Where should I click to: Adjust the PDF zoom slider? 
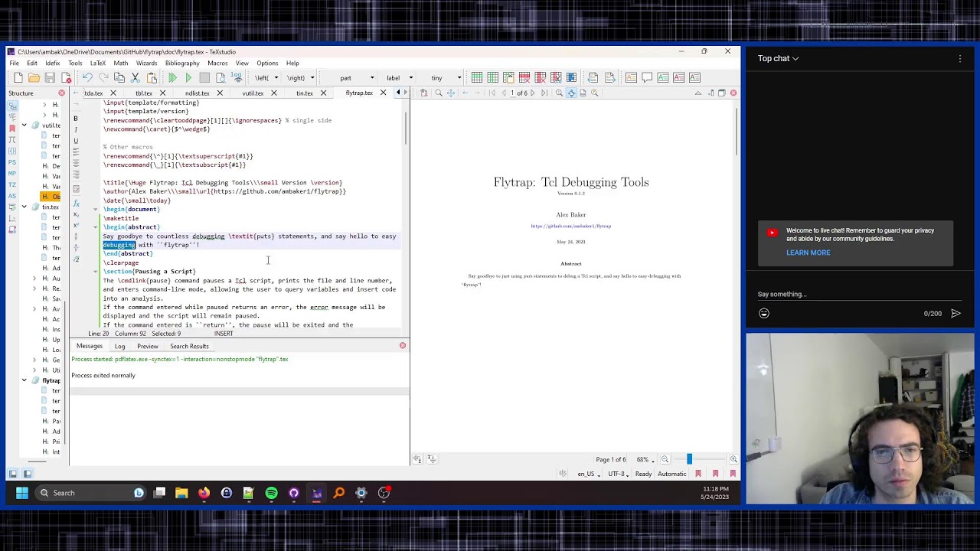click(689, 459)
